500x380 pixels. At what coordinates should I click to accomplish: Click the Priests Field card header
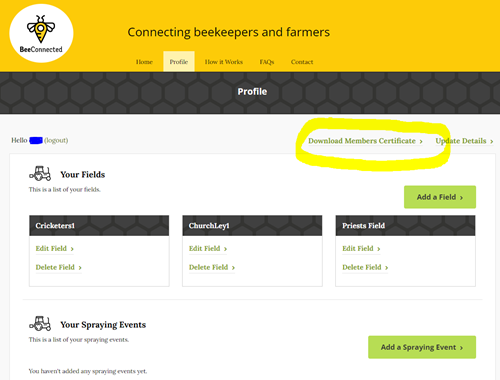click(405, 226)
